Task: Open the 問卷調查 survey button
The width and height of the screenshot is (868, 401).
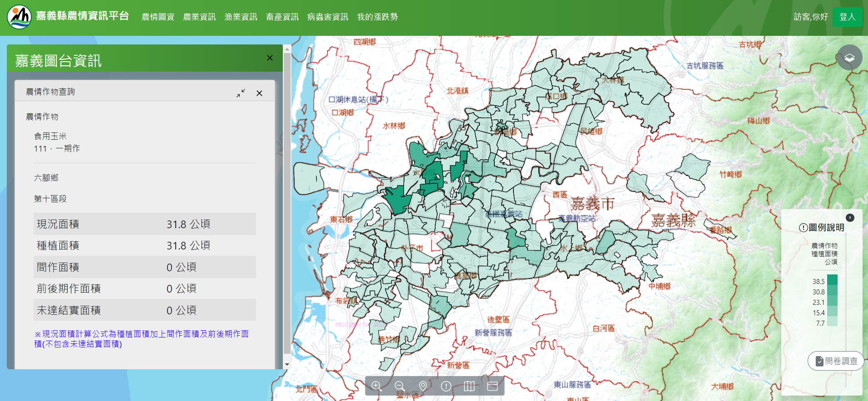Action: point(836,361)
